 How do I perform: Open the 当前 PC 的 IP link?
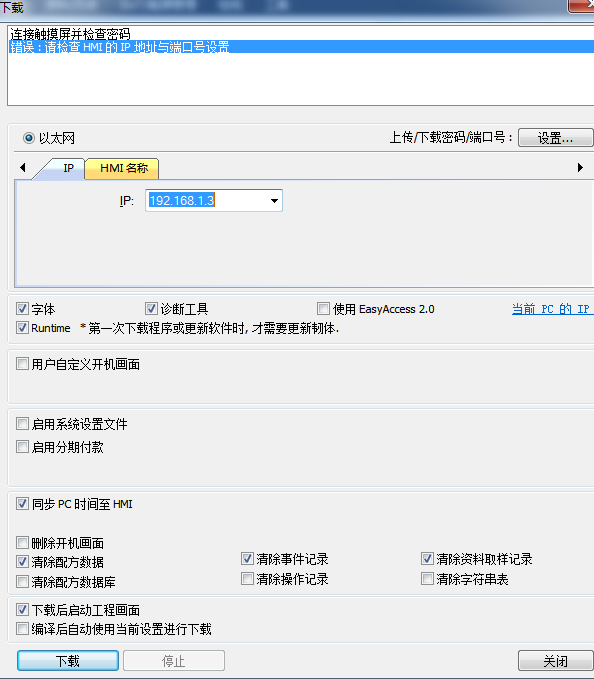coord(552,309)
